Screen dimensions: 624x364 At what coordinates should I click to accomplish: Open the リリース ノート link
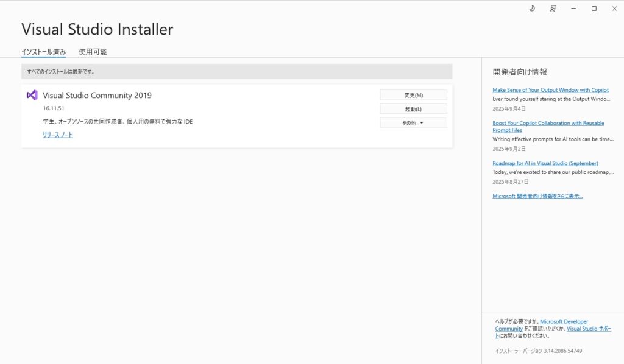coord(58,135)
